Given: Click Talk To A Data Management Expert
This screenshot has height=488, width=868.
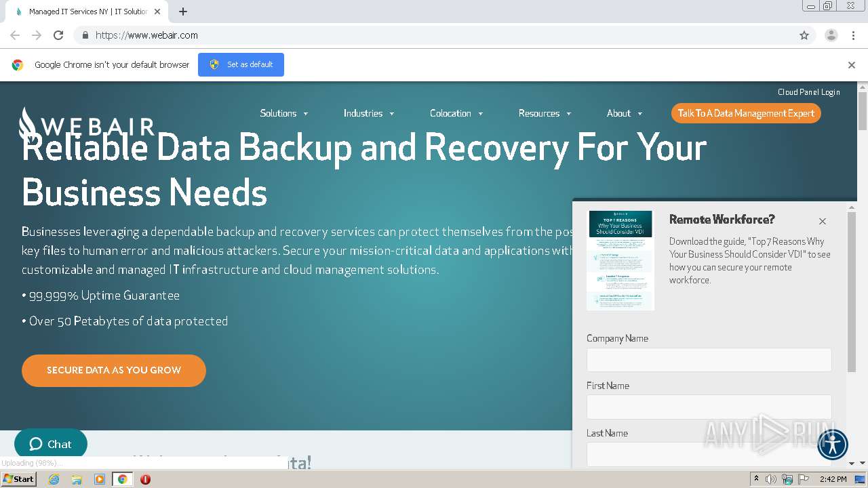Looking at the screenshot, I should pos(746,113).
